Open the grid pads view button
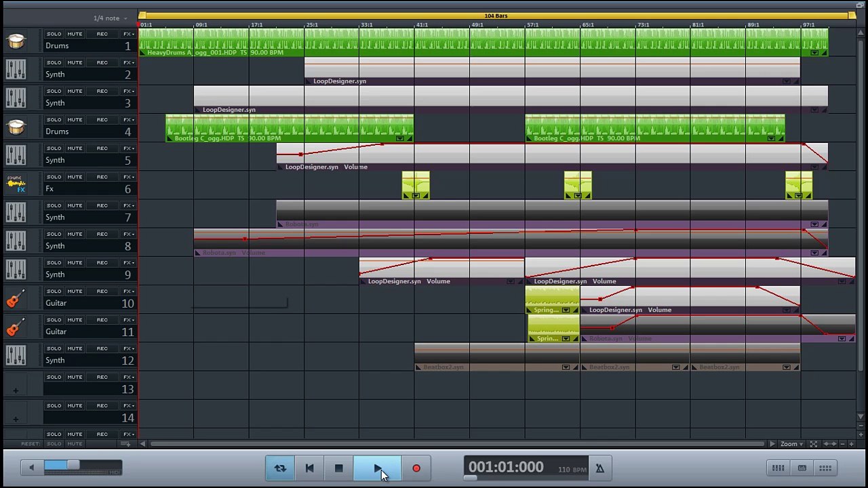The image size is (868, 488). pos(825,468)
